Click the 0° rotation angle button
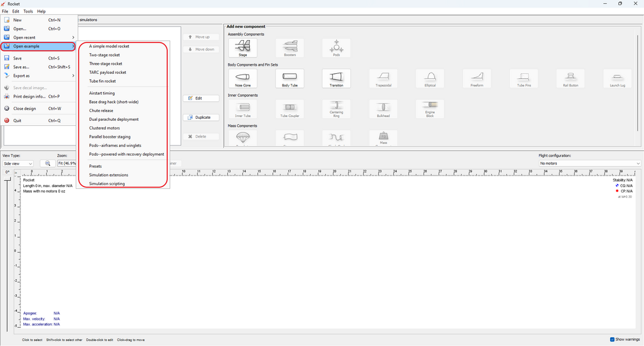Screen dimensions: 644x346 [x=8, y=172]
